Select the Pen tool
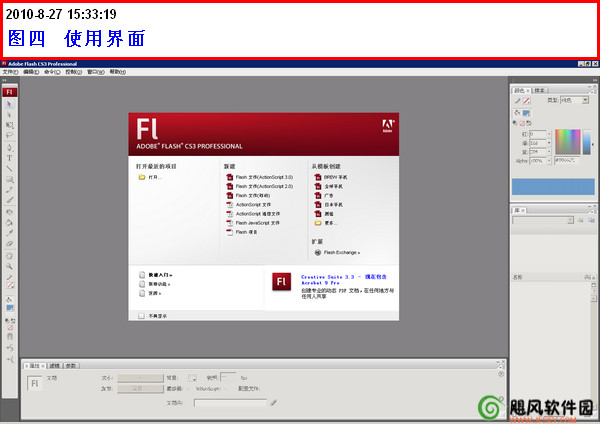This screenshot has width=600, height=424. pos(9,148)
